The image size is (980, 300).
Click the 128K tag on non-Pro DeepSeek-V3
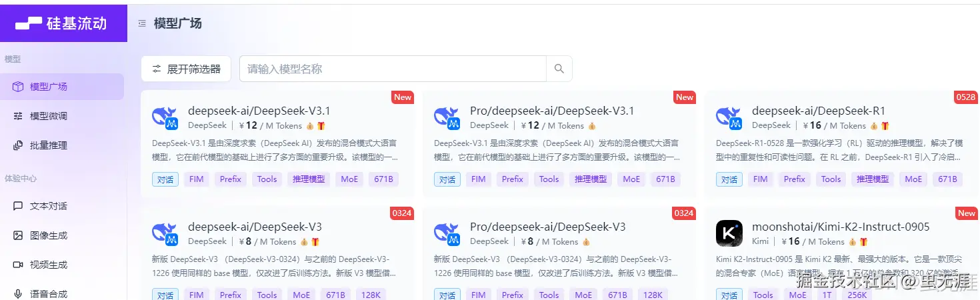371,295
